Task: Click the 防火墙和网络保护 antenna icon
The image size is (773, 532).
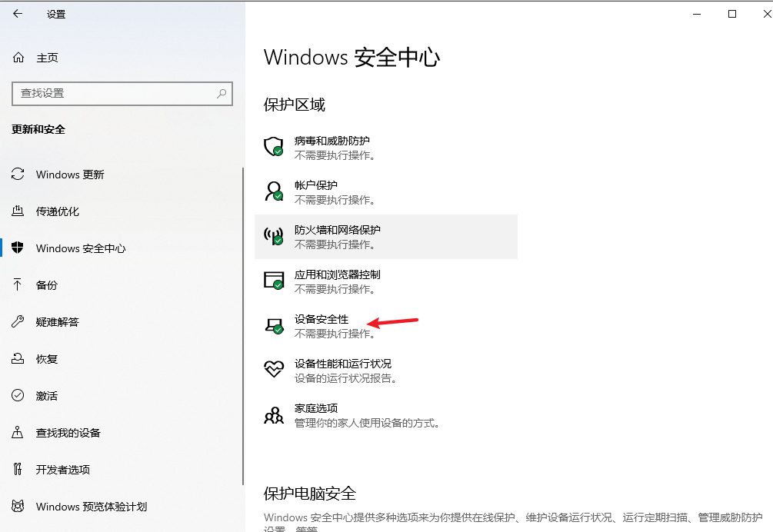Action: (274, 236)
